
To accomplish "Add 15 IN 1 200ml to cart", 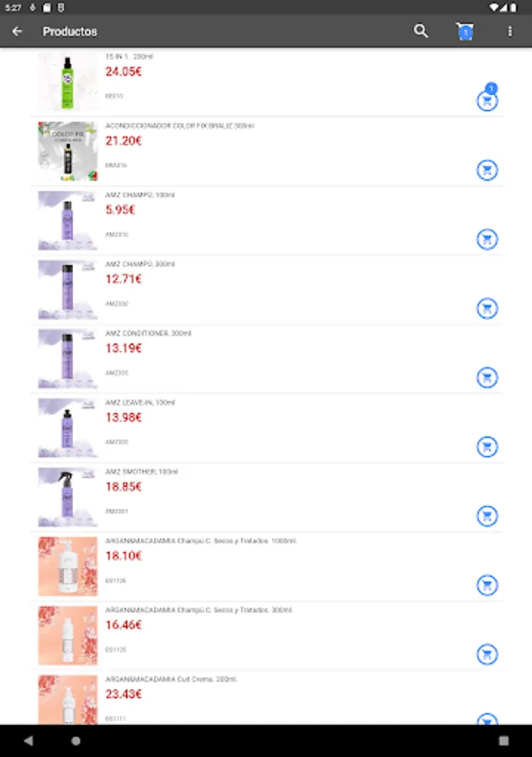I will pyautogui.click(x=487, y=101).
